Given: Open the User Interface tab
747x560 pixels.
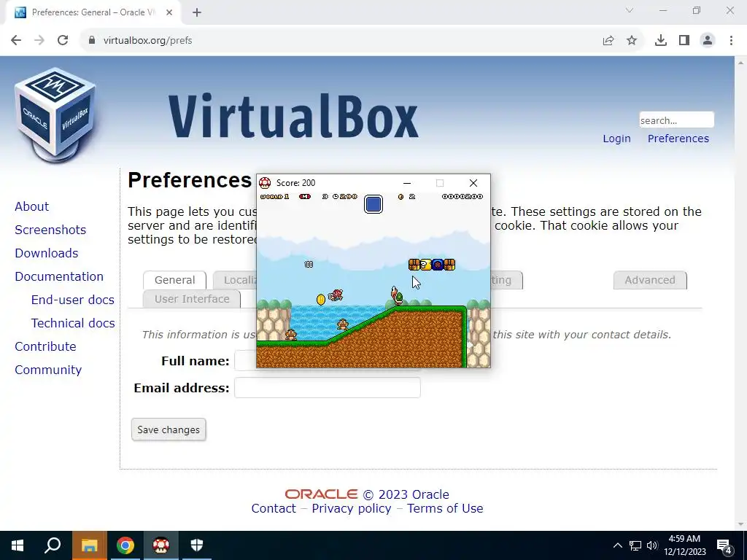Looking at the screenshot, I should (192, 299).
